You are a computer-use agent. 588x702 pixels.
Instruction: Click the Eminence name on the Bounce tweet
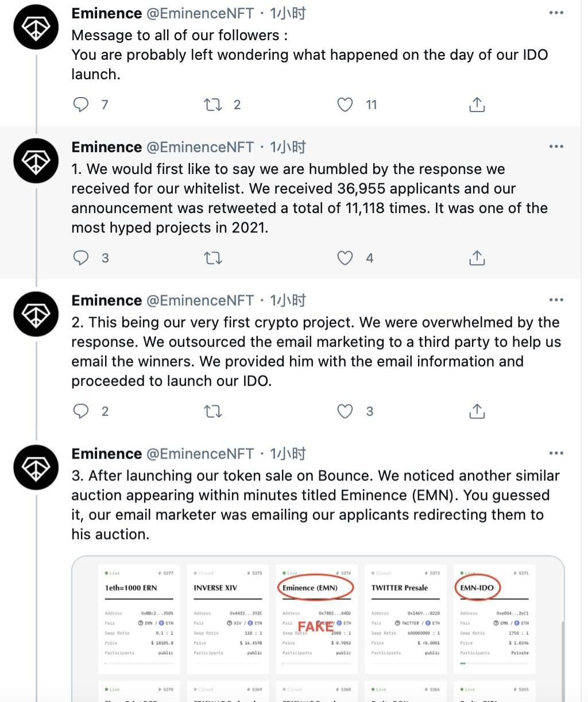coord(106,454)
